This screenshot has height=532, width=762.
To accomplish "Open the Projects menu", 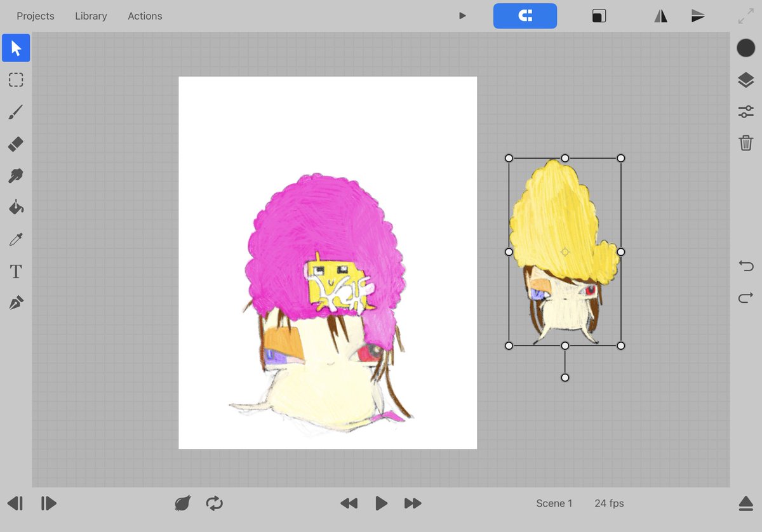I will (36, 16).
